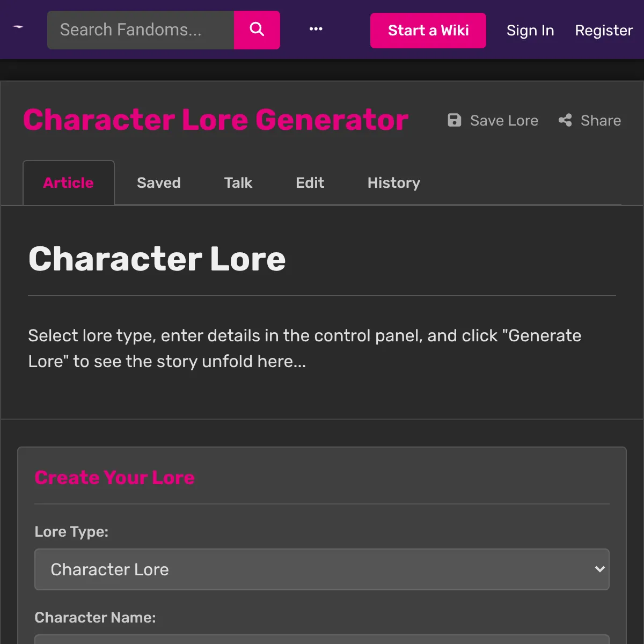Click the search magnifier icon
This screenshot has height=644, width=644.
(257, 30)
